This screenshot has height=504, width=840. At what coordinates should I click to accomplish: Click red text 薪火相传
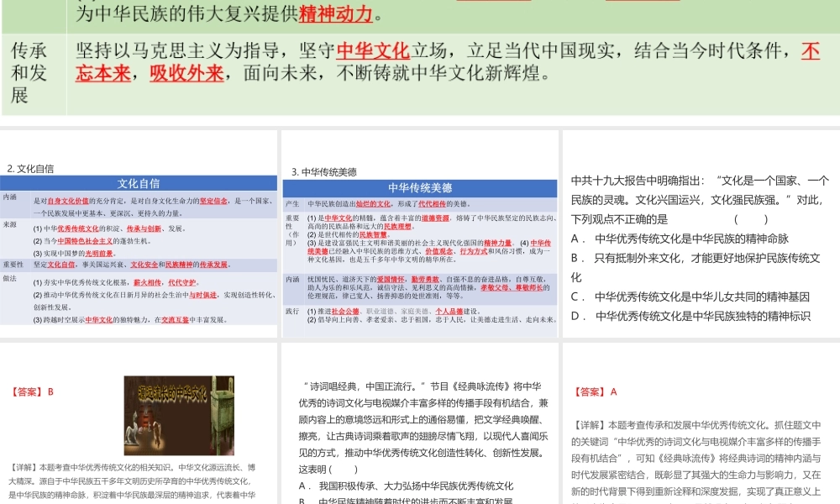[147, 283]
